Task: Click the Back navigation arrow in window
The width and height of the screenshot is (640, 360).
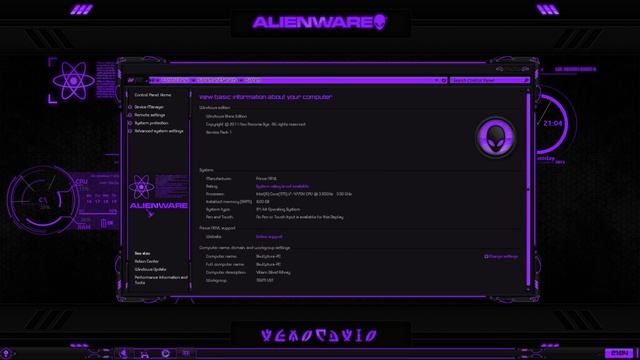Action: coord(131,80)
